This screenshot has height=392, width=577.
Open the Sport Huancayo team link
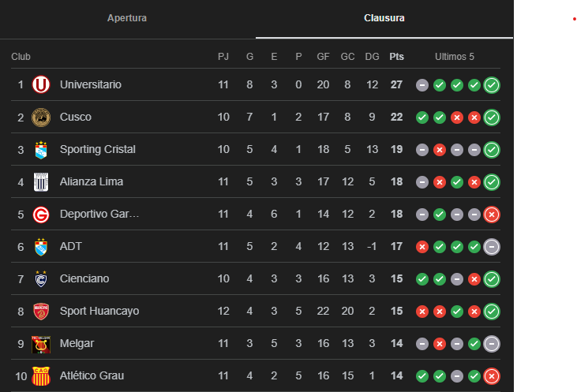click(99, 311)
